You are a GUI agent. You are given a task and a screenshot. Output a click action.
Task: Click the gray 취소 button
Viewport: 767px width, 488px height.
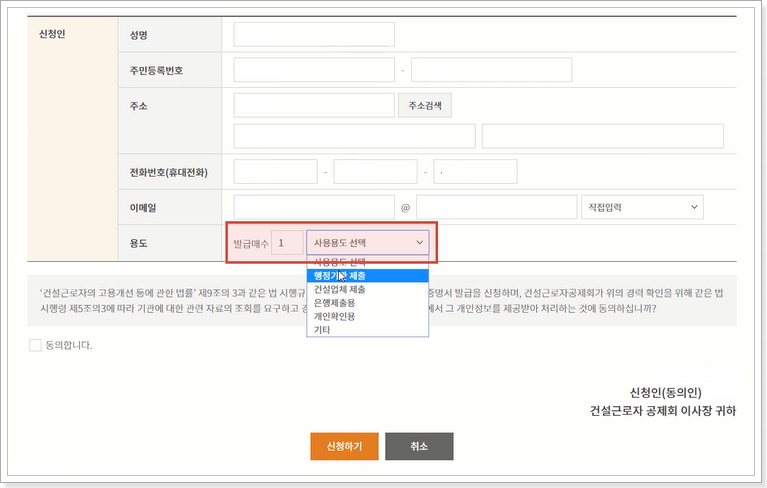[419, 446]
